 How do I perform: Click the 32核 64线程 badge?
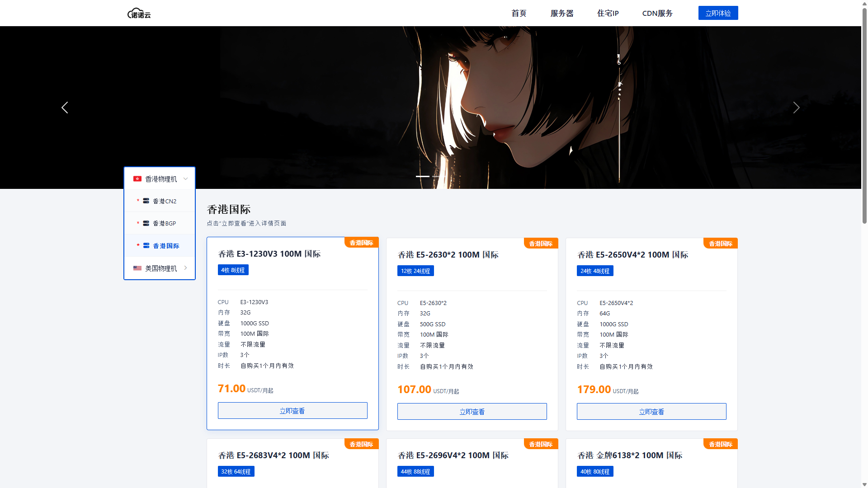[236, 471]
